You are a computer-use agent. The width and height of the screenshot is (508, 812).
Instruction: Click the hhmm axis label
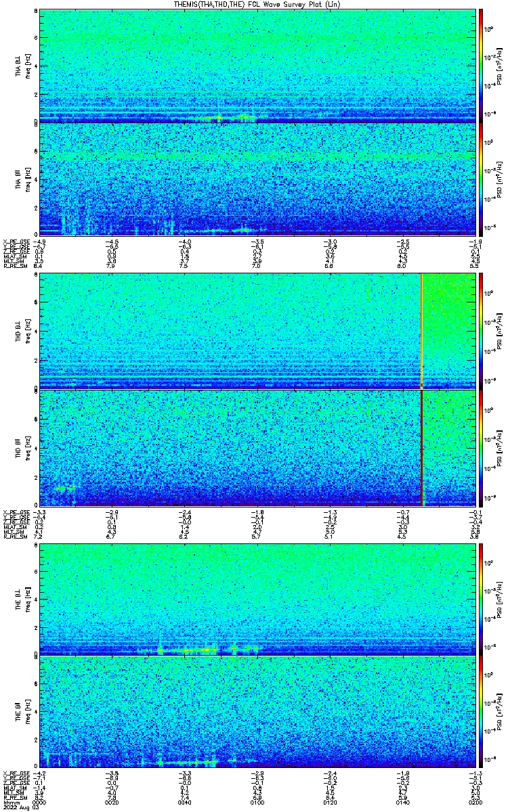coord(9,801)
